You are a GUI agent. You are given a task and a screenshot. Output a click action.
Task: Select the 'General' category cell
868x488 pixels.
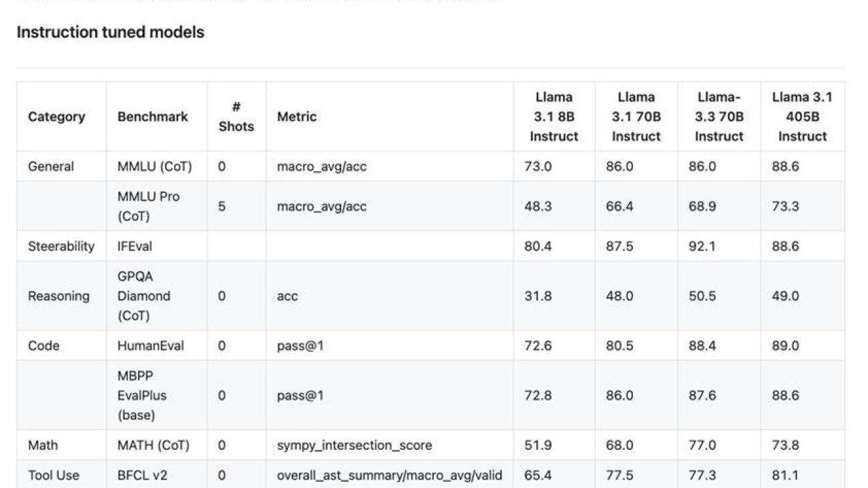coord(51,166)
